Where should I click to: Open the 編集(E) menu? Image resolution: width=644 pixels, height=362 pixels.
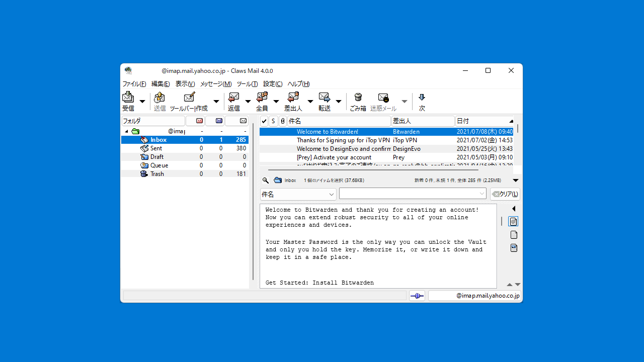pyautogui.click(x=160, y=84)
